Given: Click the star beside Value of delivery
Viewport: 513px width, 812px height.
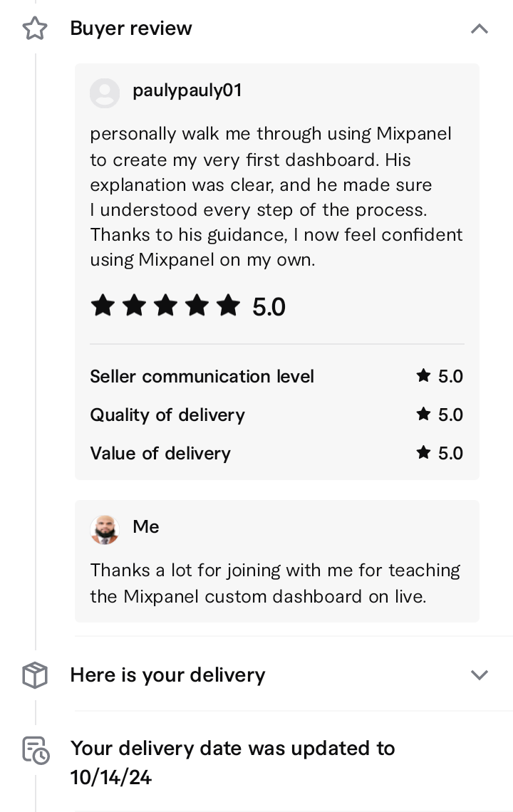Looking at the screenshot, I should (x=424, y=452).
